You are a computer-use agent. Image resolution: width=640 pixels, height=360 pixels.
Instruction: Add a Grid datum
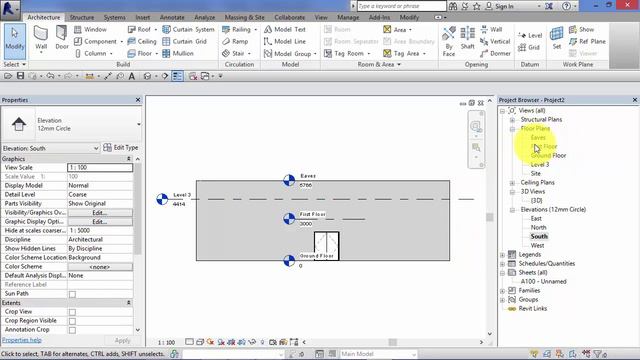[529, 47]
